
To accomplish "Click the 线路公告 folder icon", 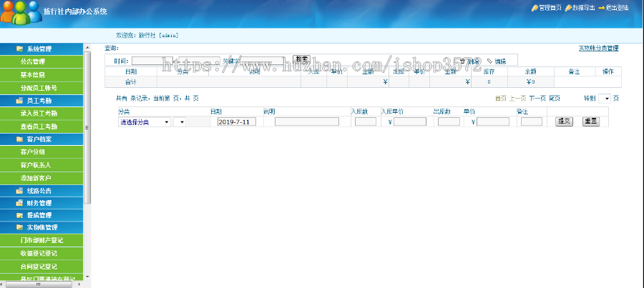I will click(19, 191).
